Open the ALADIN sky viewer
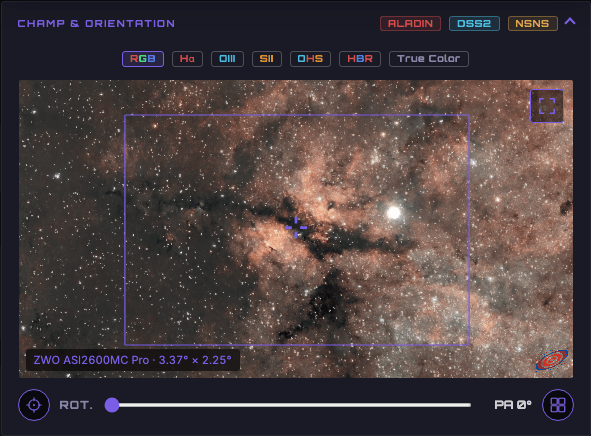The width and height of the screenshot is (591, 436). click(410, 23)
